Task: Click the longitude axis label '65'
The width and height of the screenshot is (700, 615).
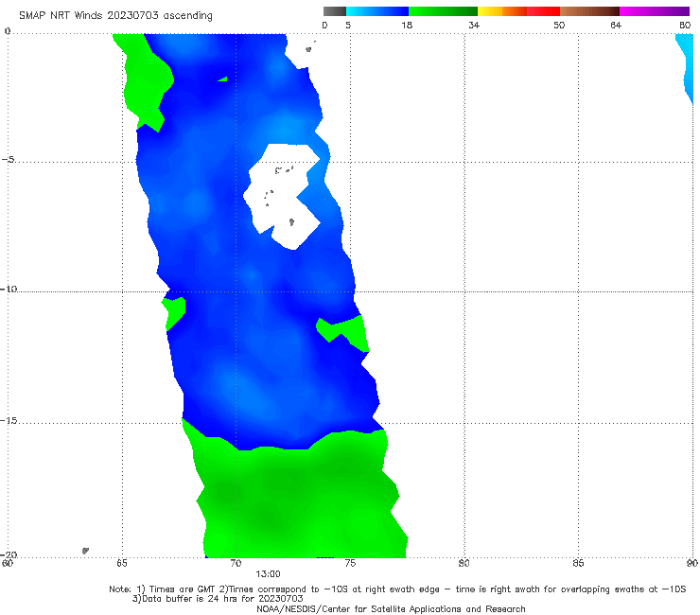Action: tap(122, 563)
